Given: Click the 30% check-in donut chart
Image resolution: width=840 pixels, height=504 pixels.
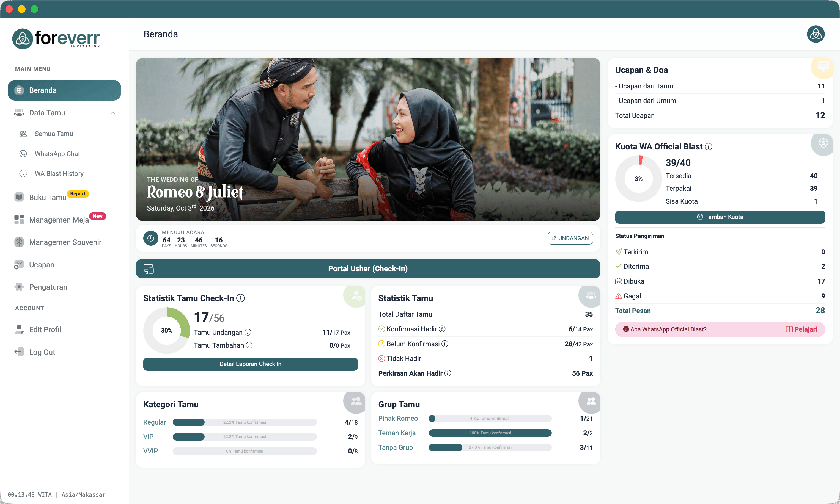Looking at the screenshot, I should 166,330.
